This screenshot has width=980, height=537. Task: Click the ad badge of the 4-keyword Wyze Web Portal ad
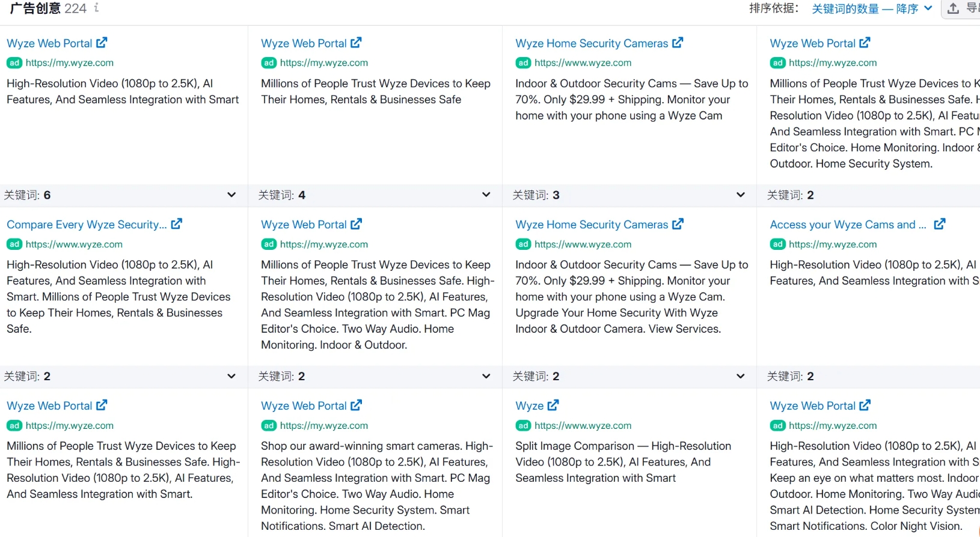coord(269,63)
